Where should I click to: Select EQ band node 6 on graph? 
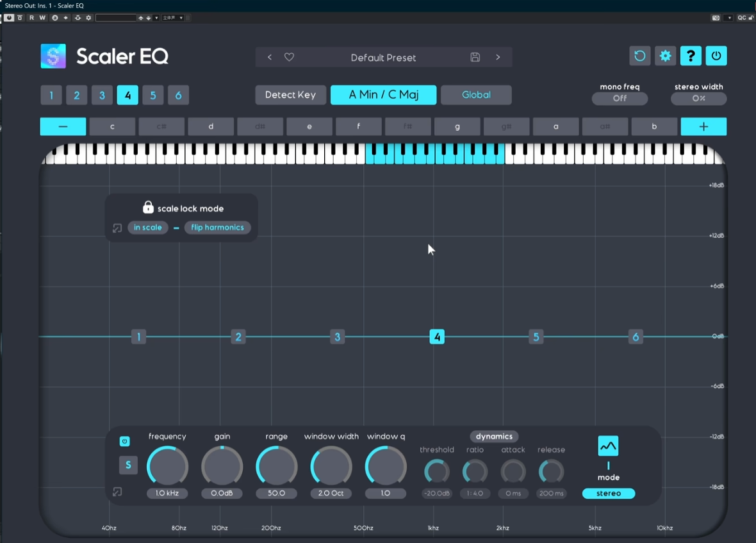(636, 337)
